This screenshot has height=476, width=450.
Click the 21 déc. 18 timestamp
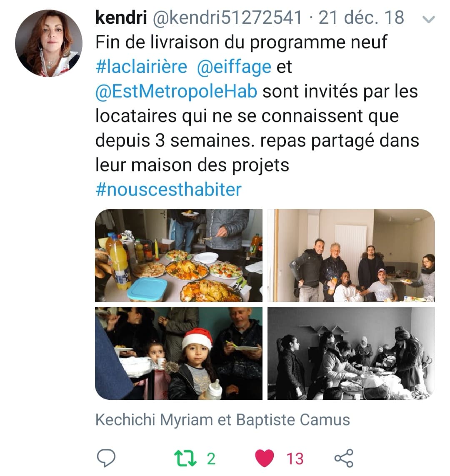pos(361,17)
